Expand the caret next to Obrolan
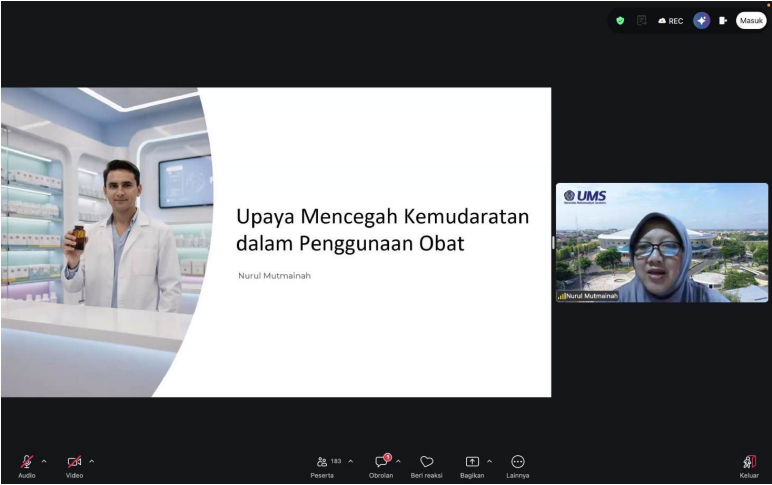Screen dimensions: 772x485 [398, 461]
